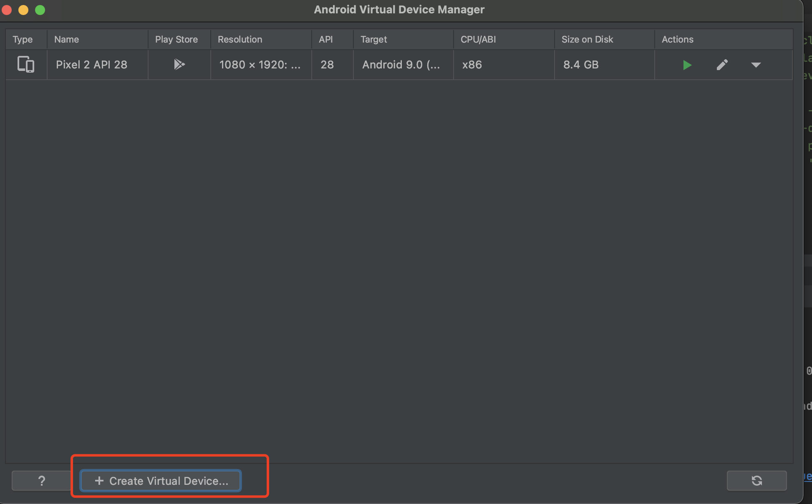Click the 8.4 GB size cell

tap(581, 65)
